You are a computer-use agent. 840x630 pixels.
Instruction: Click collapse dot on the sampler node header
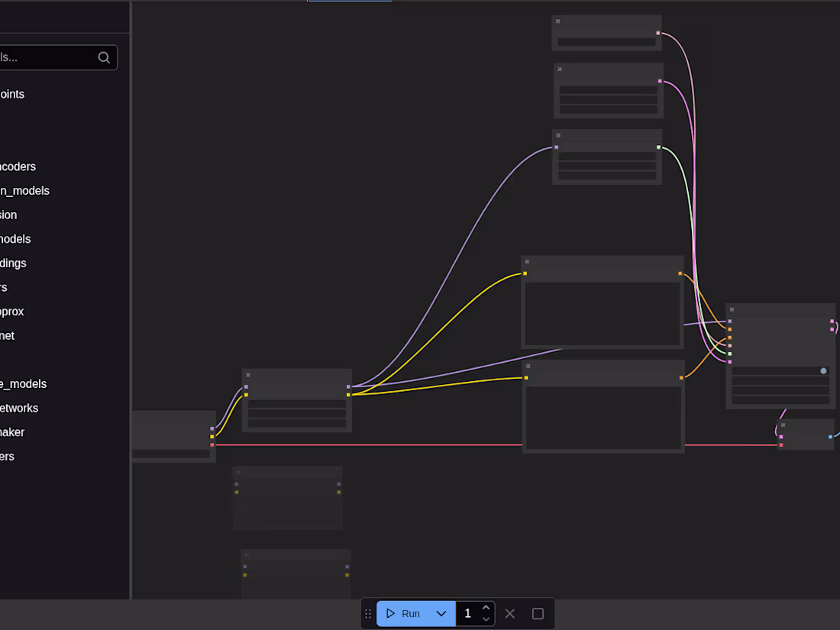[732, 309]
